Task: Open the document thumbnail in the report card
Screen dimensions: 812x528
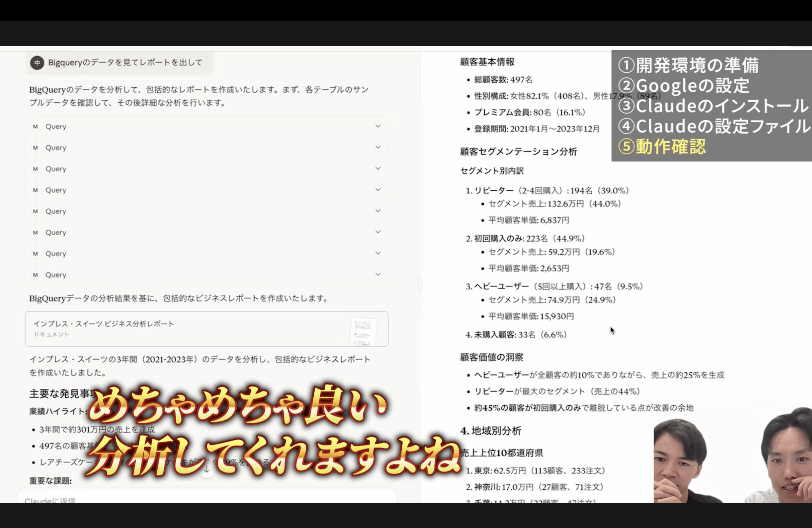Action: [363, 331]
